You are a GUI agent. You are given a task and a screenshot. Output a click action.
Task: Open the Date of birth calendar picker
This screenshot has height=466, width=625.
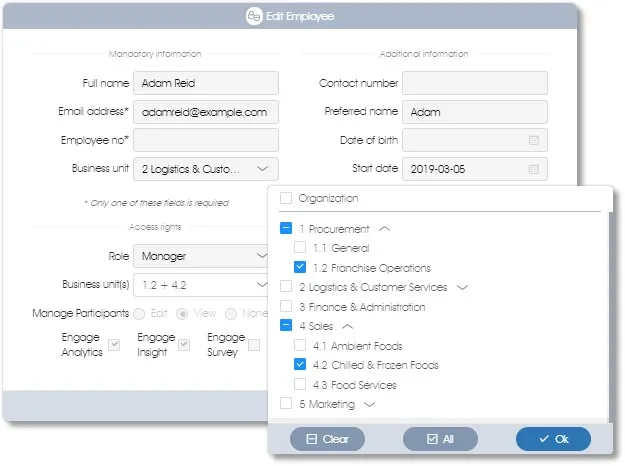[534, 140]
